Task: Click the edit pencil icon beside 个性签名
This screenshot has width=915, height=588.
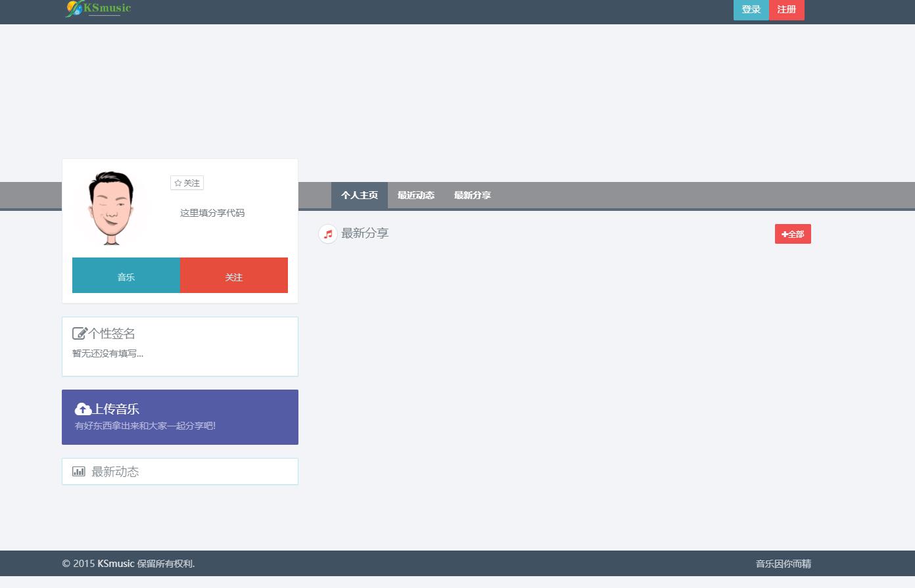Action: pos(80,334)
